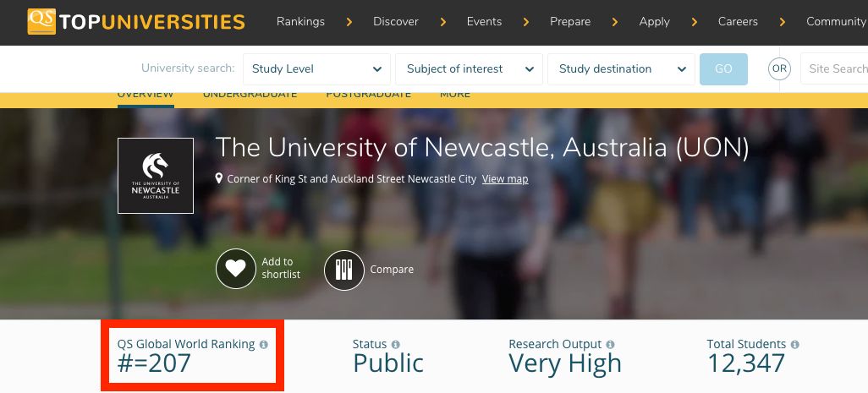Open the Discover menu

click(x=396, y=22)
